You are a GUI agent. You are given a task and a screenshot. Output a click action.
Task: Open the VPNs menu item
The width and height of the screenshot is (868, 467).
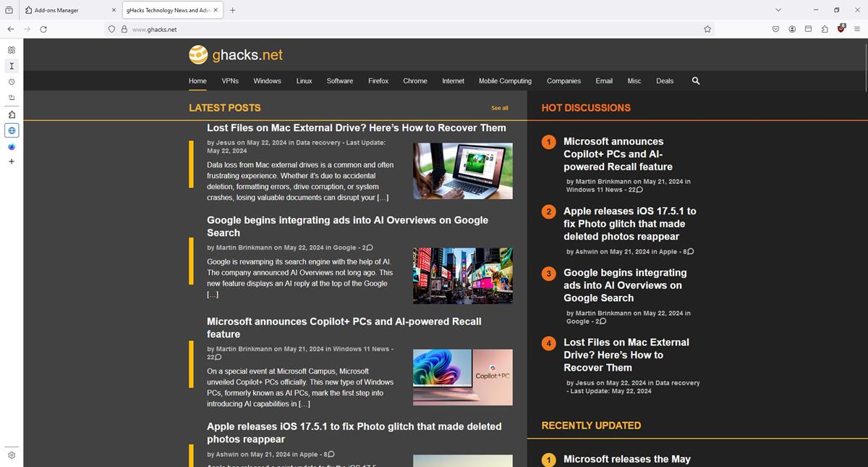pos(230,81)
